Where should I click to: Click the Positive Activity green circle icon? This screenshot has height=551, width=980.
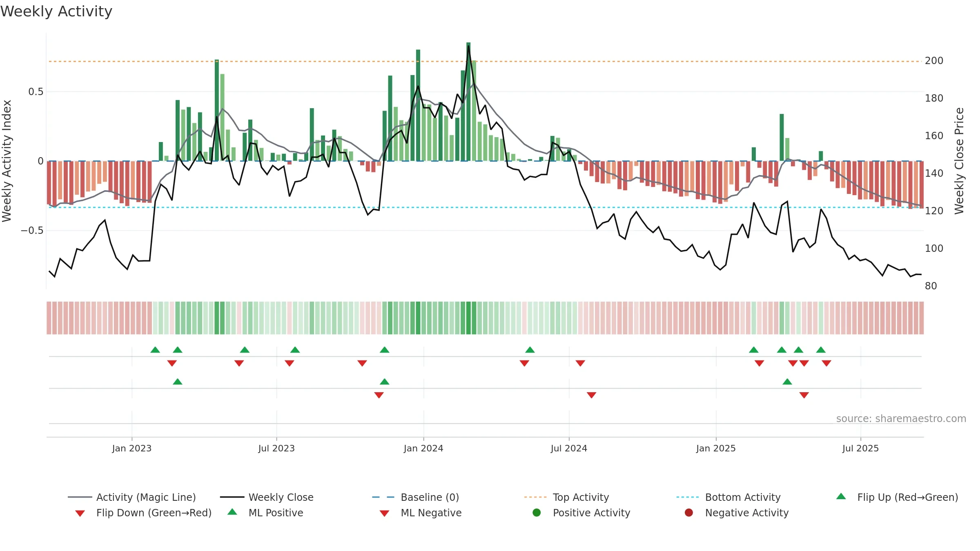point(537,513)
